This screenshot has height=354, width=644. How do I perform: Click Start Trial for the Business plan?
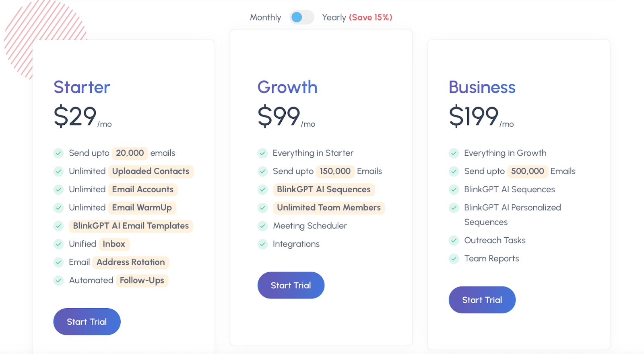482,299
